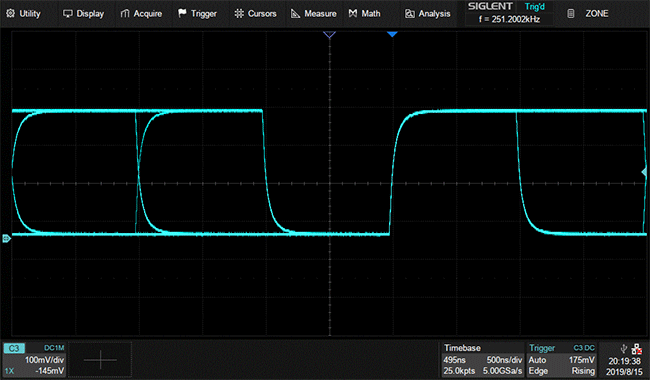This screenshot has width=650, height=380.
Task: Toggle the C3 channel label
Action: coord(14,348)
